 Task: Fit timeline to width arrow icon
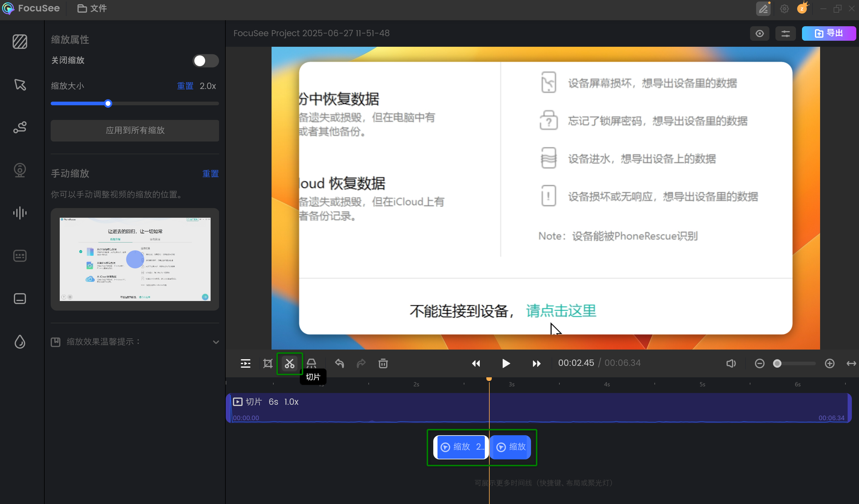point(851,364)
